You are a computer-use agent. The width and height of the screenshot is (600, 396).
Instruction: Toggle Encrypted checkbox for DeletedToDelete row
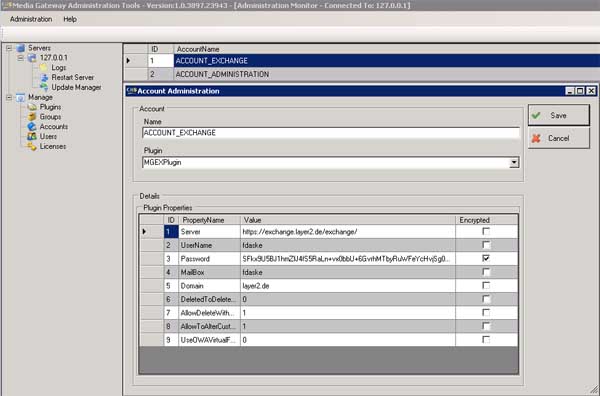pyautogui.click(x=486, y=299)
